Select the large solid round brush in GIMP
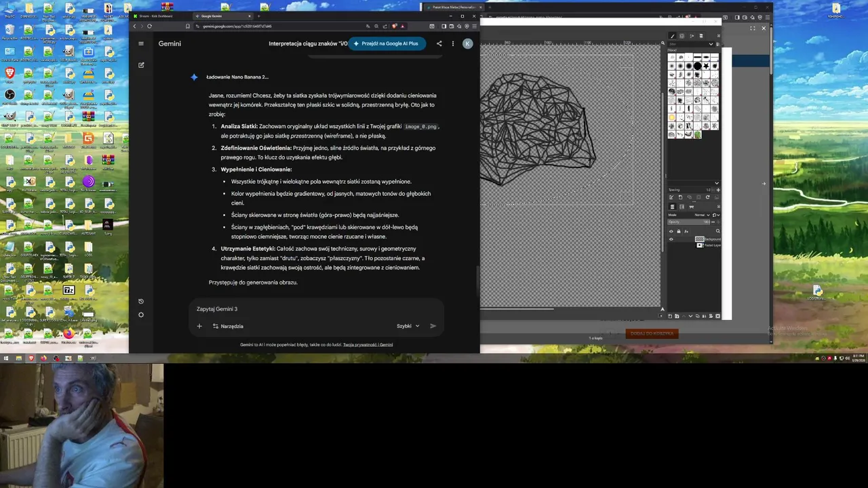This screenshot has height=488, width=868. pyautogui.click(x=697, y=66)
